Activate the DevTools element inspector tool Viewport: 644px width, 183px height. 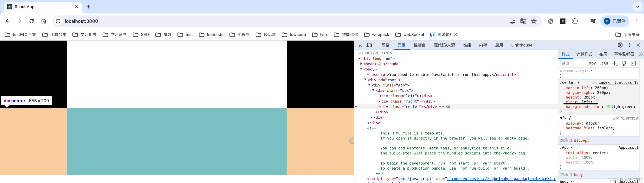click(x=360, y=45)
